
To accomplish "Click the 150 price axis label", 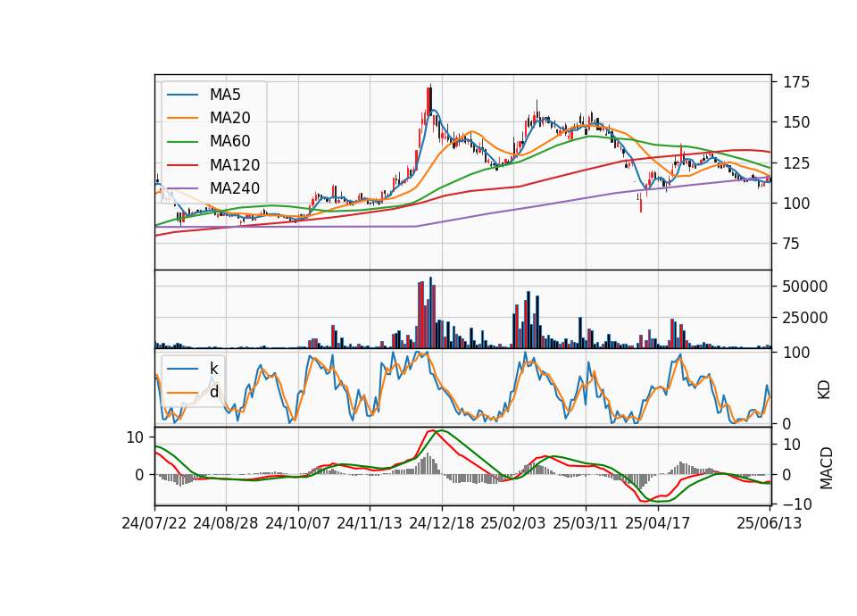I will coord(796,122).
